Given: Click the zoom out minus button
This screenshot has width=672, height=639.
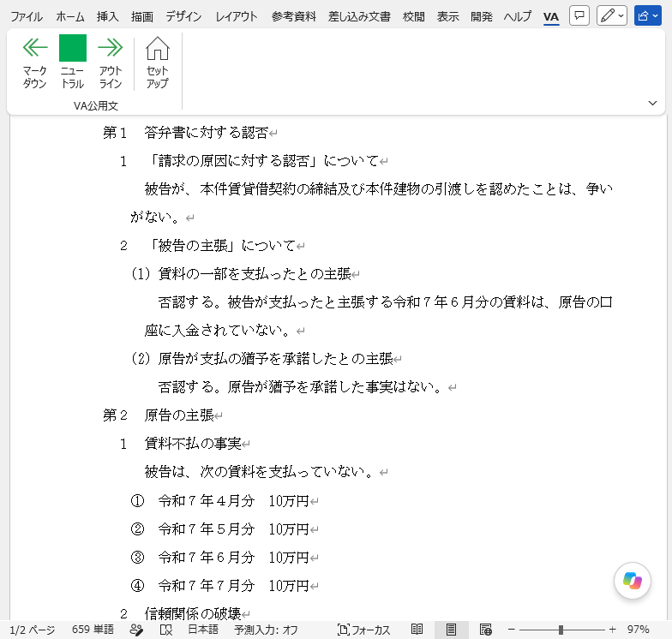Looking at the screenshot, I should pos(511,630).
